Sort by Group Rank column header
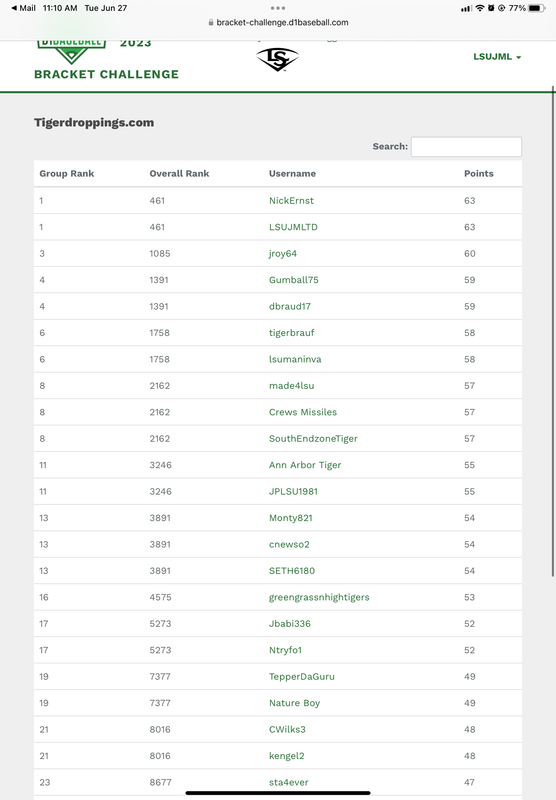The height and width of the screenshot is (800, 556). coord(67,173)
